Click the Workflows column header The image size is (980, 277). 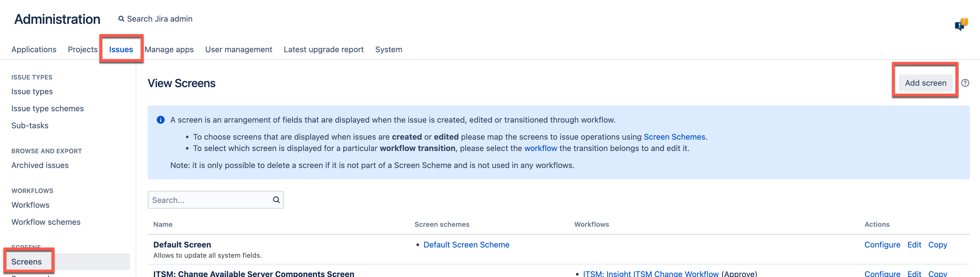[592, 224]
